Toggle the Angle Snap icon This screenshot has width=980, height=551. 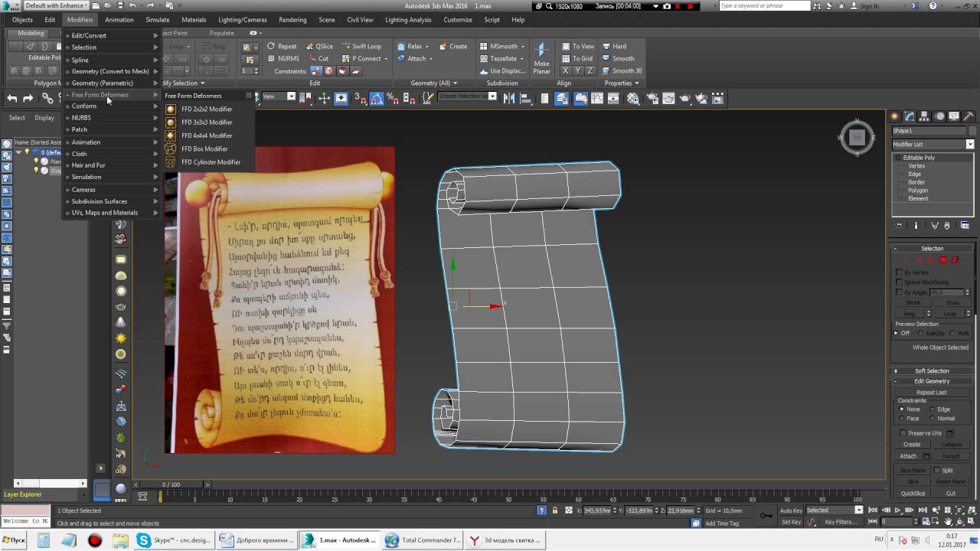377,98
